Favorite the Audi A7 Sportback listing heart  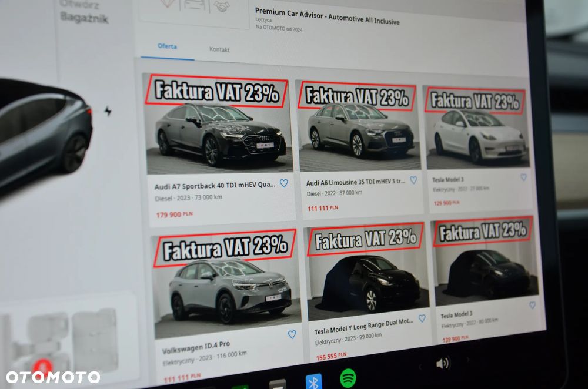coord(284,183)
